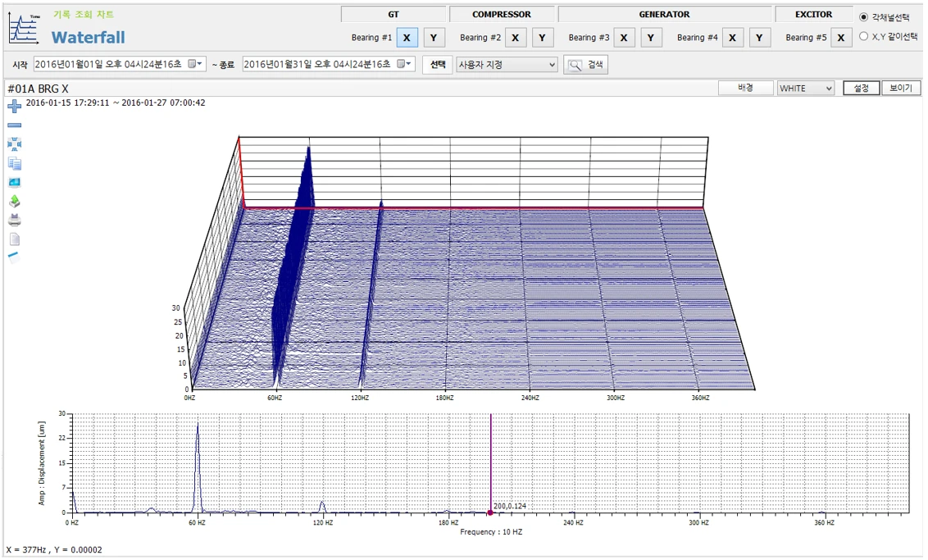The width and height of the screenshot is (928, 560).
Task: Toggle Bearing #1 Y channel
Action: [x=434, y=38]
